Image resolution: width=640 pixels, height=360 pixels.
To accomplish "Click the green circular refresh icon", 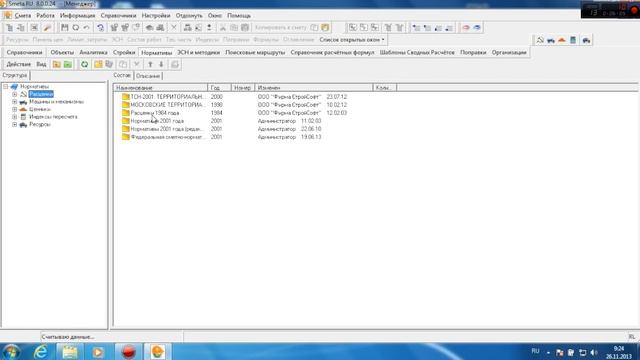I will pyautogui.click(x=84, y=64).
